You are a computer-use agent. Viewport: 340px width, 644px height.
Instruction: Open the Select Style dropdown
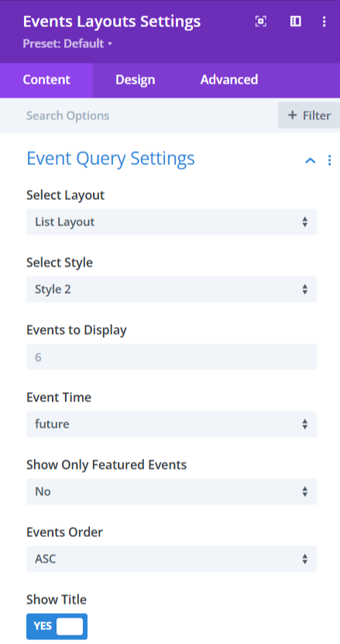pos(171,290)
